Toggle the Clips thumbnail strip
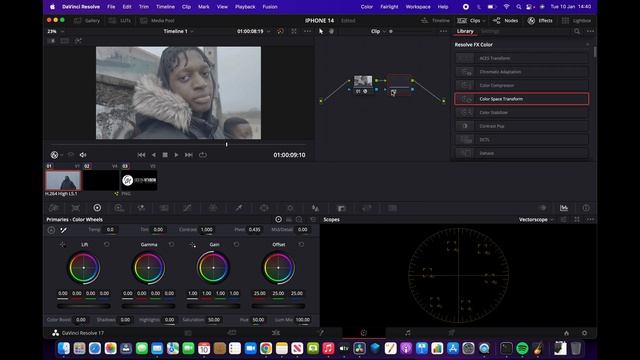Viewport: 640px width, 360px height. pyautogui.click(x=469, y=20)
